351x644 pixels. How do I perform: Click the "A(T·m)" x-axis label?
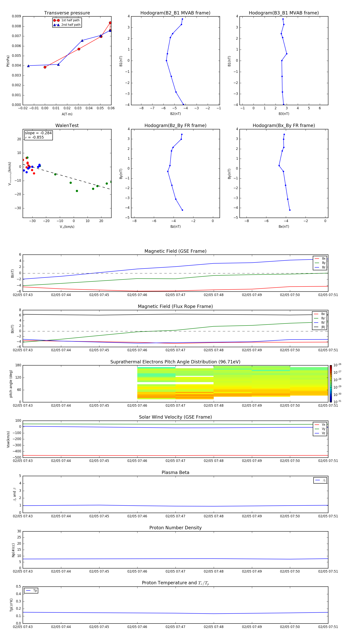tap(67, 114)
